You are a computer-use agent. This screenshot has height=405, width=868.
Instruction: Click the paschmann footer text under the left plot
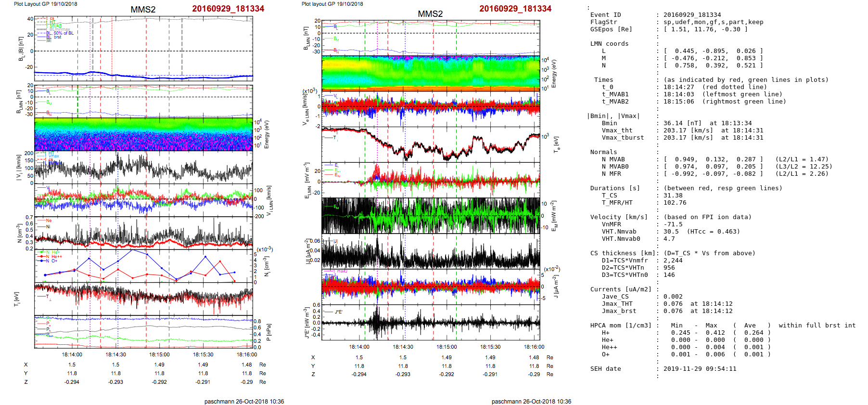click(x=244, y=401)
